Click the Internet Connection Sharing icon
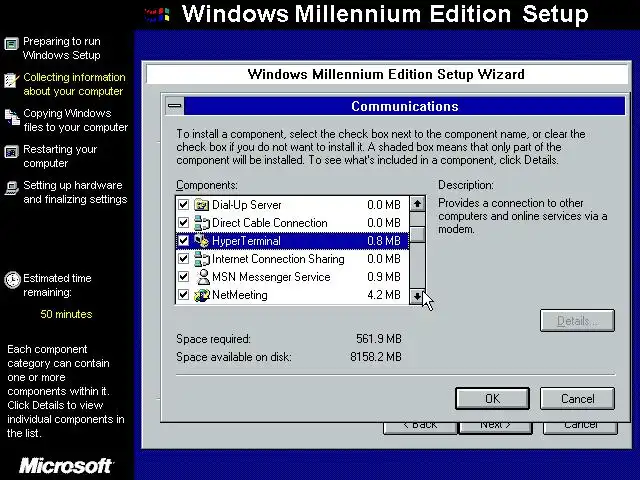Viewport: 640px width, 480px height. (202, 259)
